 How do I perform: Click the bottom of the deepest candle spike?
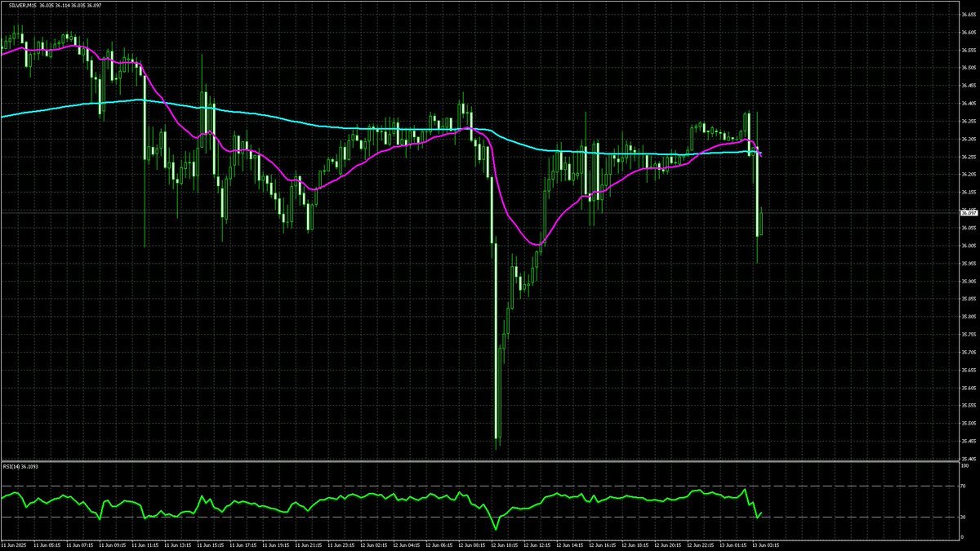pyautogui.click(x=497, y=447)
